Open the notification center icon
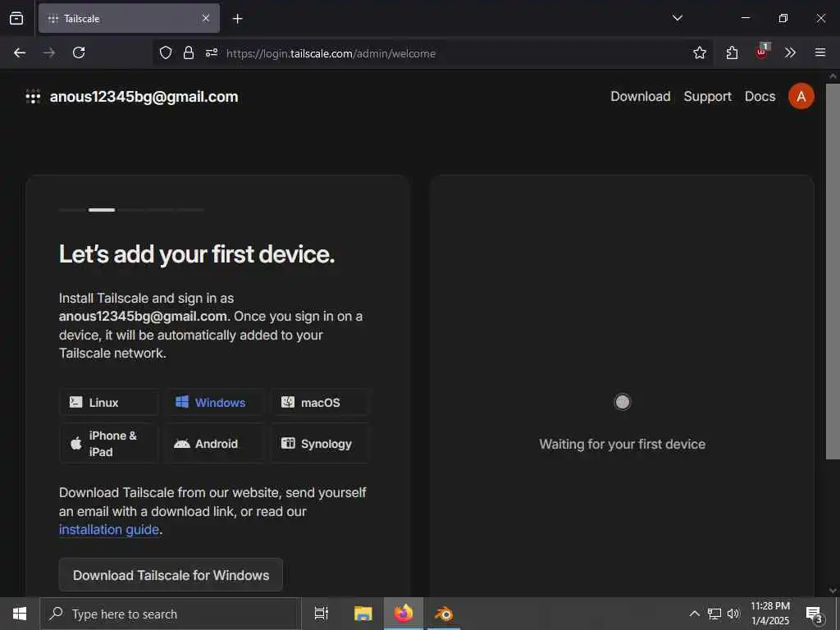This screenshot has width=840, height=630. (x=814, y=614)
